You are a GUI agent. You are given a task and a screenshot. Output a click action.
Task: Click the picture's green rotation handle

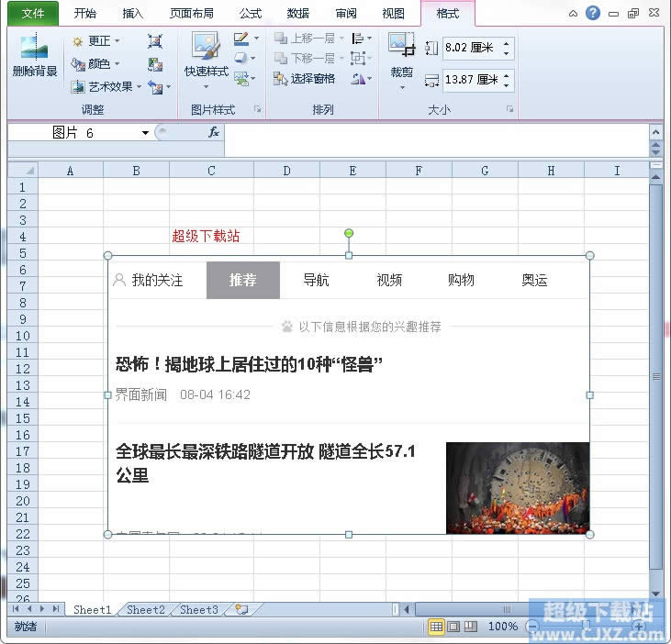pos(349,233)
